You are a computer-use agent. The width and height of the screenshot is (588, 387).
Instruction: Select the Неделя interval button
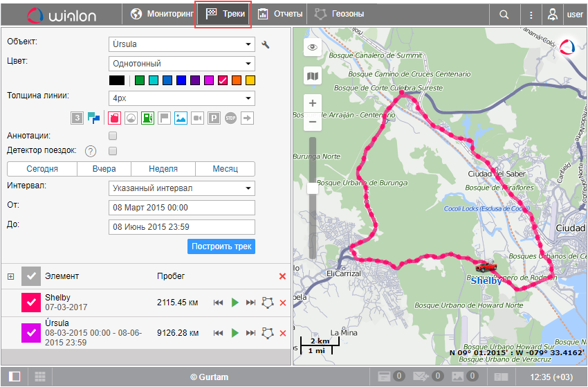click(163, 169)
